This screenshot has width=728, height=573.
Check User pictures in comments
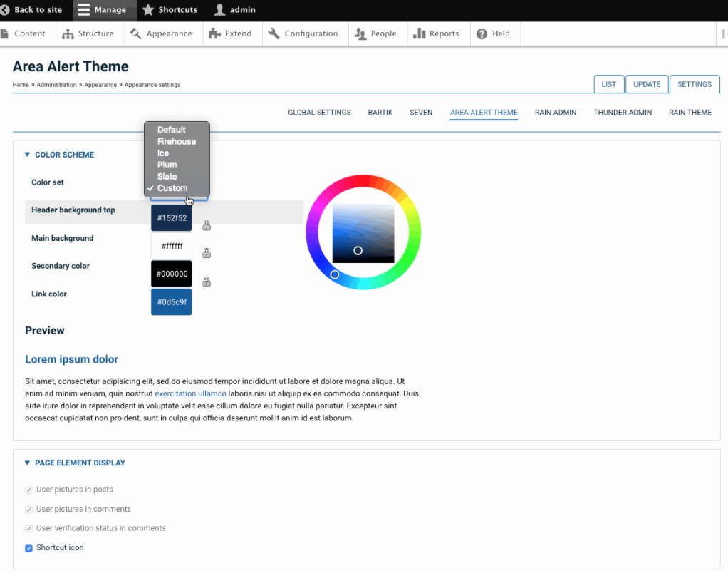[x=27, y=509]
